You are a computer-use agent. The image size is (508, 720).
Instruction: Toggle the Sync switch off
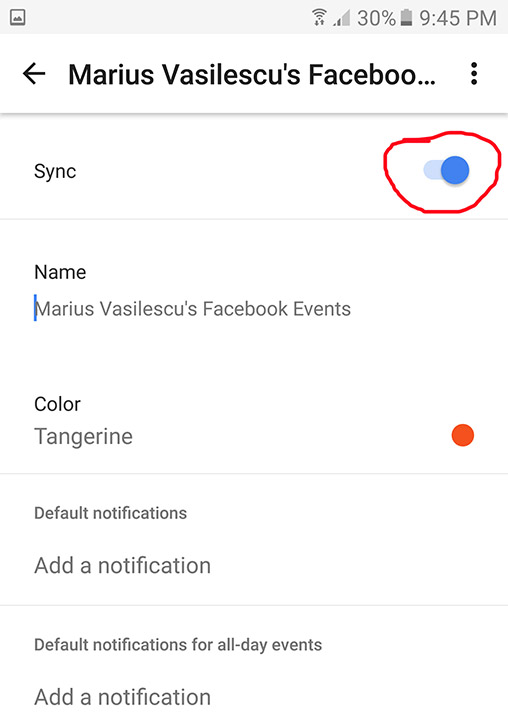[446, 170]
